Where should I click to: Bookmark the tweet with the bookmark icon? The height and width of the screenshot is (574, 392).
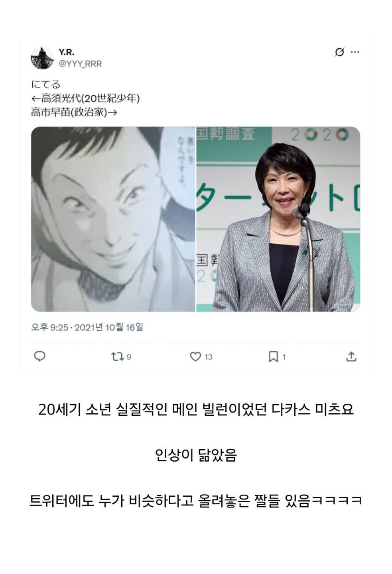click(x=273, y=356)
